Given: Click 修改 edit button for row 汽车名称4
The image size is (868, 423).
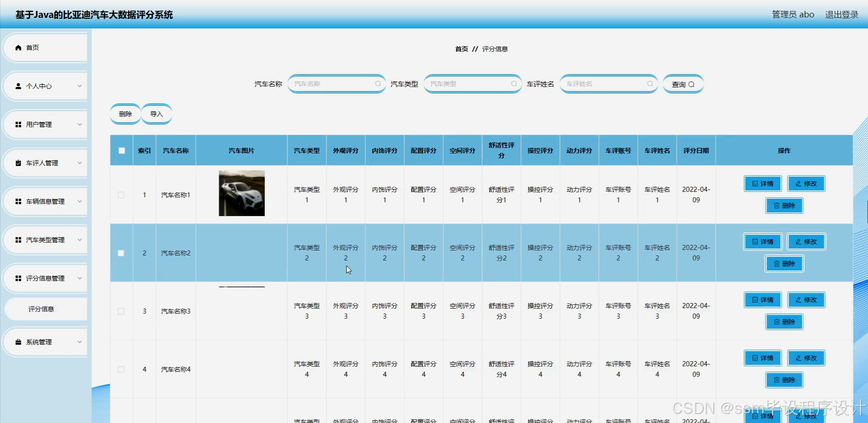Looking at the screenshot, I should (x=806, y=358).
